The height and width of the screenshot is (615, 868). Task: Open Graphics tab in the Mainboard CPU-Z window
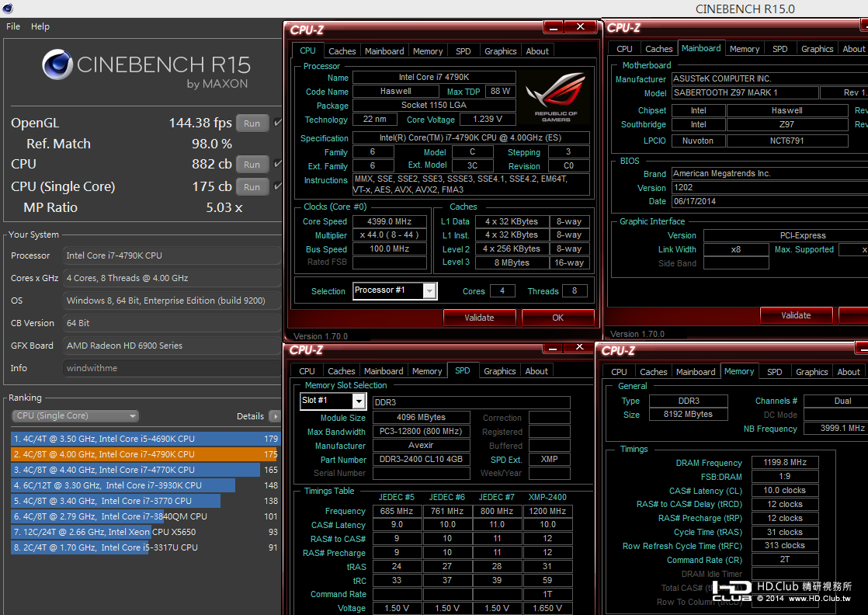tap(817, 49)
